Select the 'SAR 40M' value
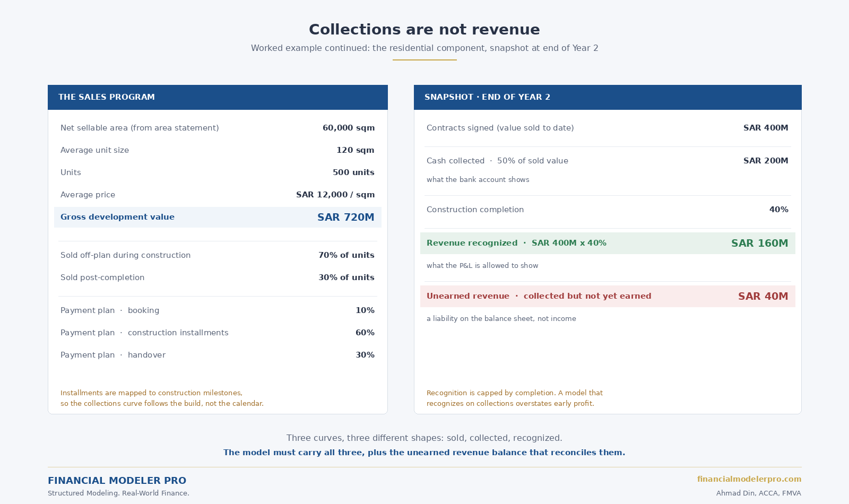 tap(763, 297)
